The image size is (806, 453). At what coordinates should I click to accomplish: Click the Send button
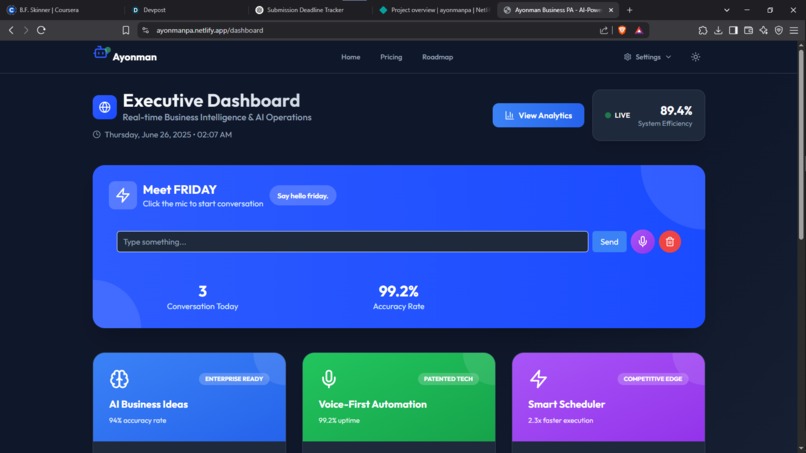[x=609, y=242]
